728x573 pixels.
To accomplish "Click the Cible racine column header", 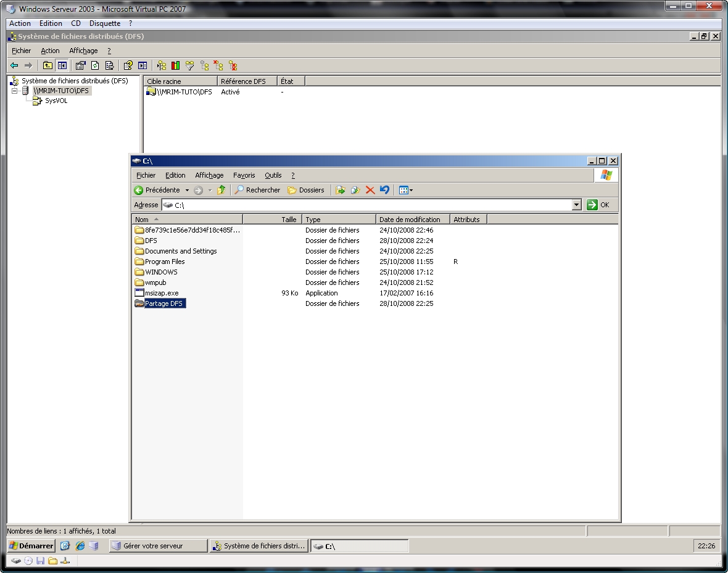I will tap(180, 81).
